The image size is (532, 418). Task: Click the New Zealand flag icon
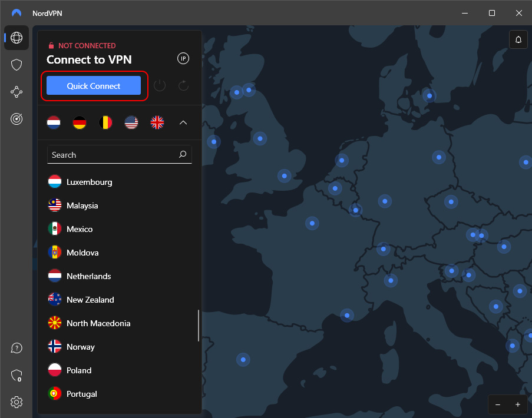pyautogui.click(x=55, y=300)
